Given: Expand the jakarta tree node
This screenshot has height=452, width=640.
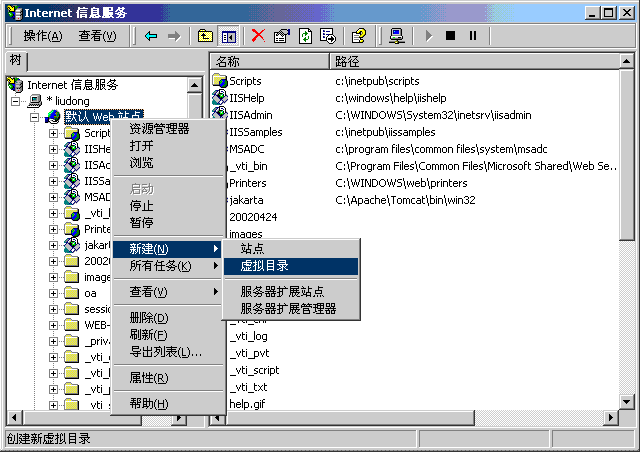Looking at the screenshot, I should pyautogui.click(x=53, y=245).
